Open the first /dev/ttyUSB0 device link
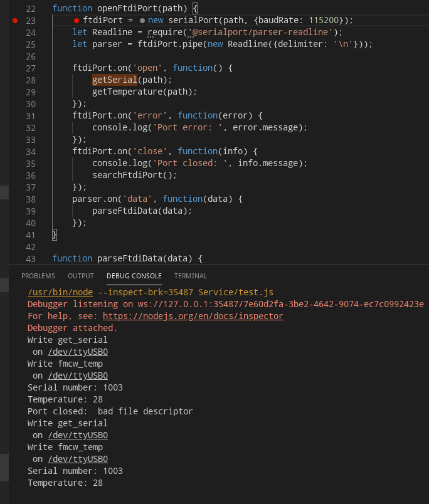Image resolution: width=429 pixels, height=504 pixels. [78, 352]
